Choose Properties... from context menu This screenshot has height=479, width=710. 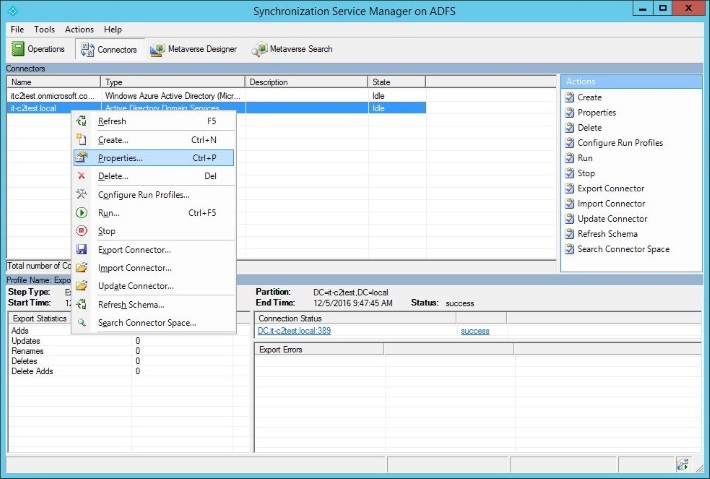click(x=154, y=158)
